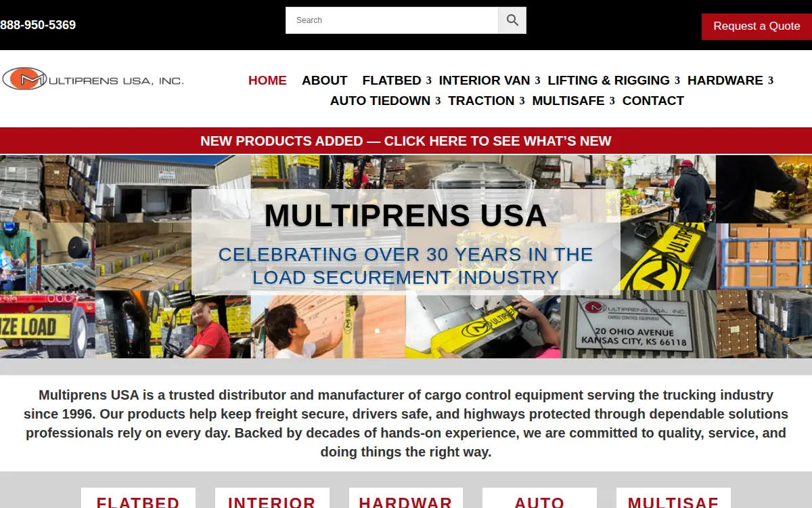The width and height of the screenshot is (812, 508).
Task: Open the LIFTING & RIGGING menu item
Action: tap(609, 80)
